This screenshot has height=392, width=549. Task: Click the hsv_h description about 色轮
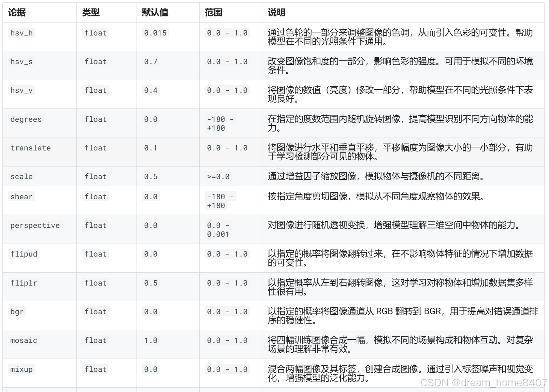tap(400, 37)
